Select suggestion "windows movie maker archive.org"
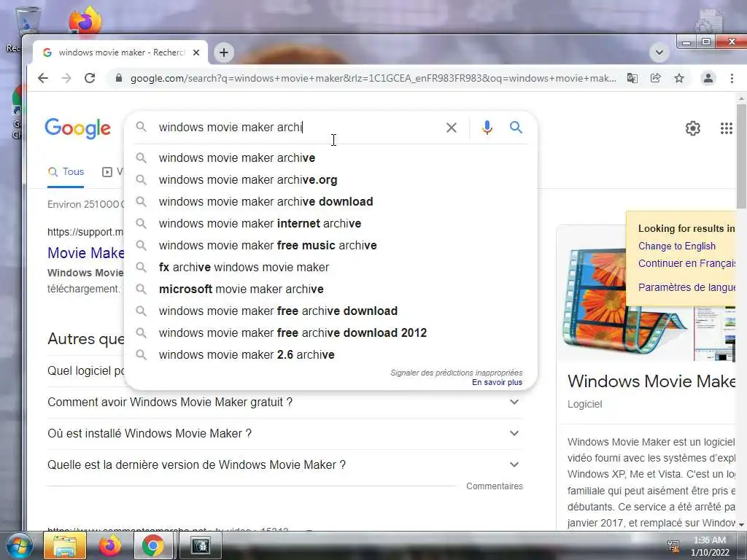 point(330,179)
